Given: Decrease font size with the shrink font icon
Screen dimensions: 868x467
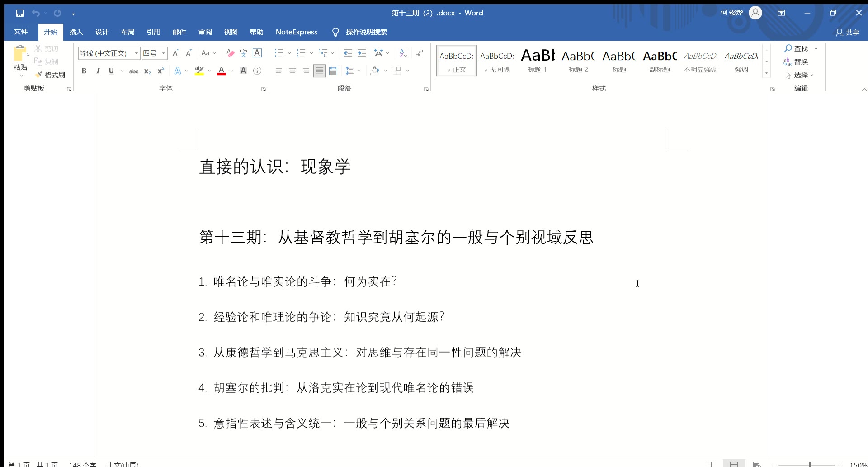Looking at the screenshot, I should pyautogui.click(x=189, y=53).
